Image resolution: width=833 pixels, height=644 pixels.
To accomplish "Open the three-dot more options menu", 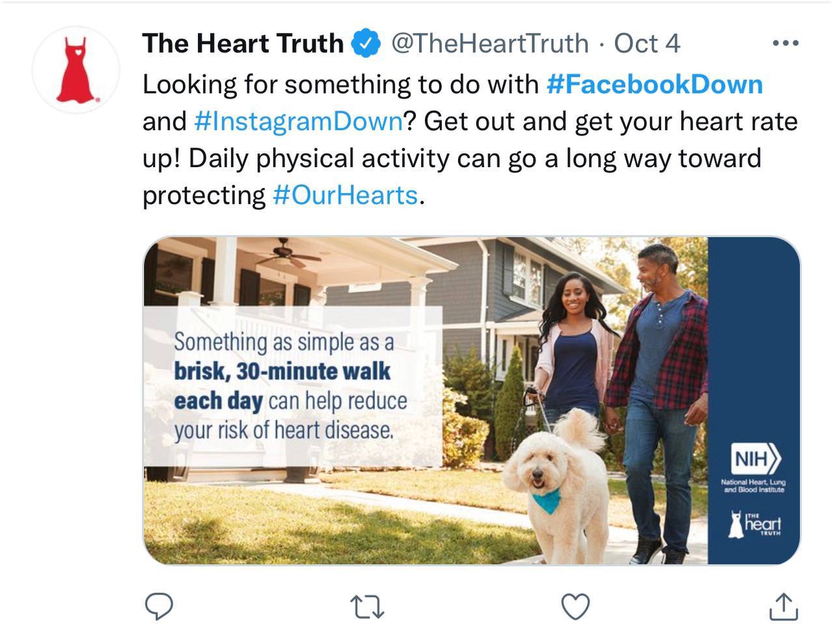I will coord(785,44).
